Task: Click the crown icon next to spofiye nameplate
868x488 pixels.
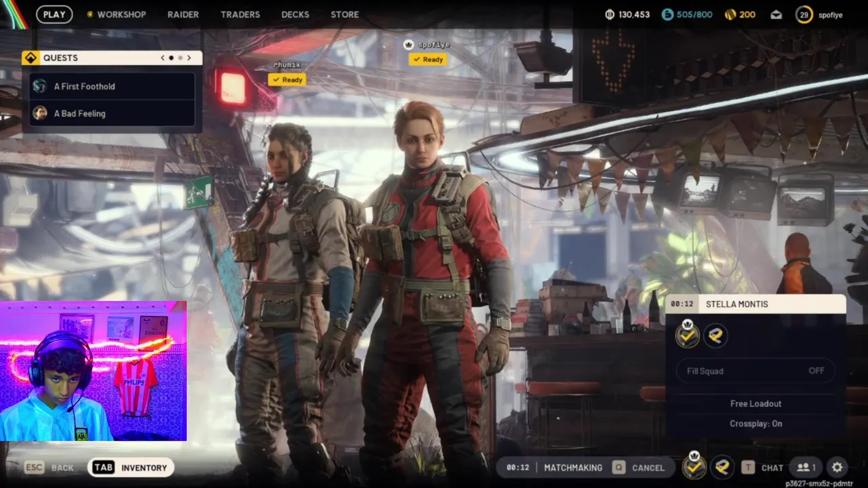Action: [x=408, y=45]
